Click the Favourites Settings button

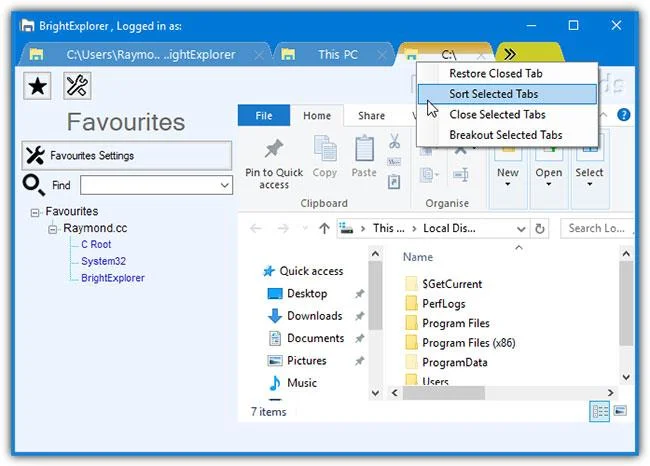point(127,155)
